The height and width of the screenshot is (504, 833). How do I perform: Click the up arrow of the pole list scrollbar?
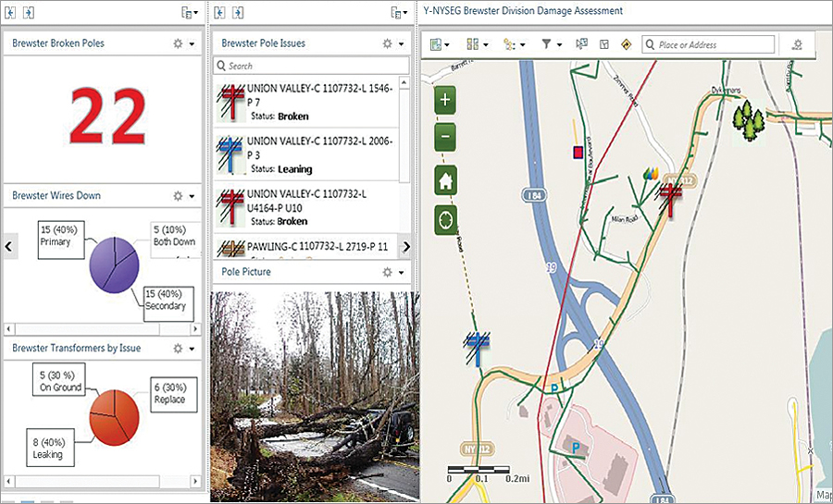pyautogui.click(x=404, y=82)
